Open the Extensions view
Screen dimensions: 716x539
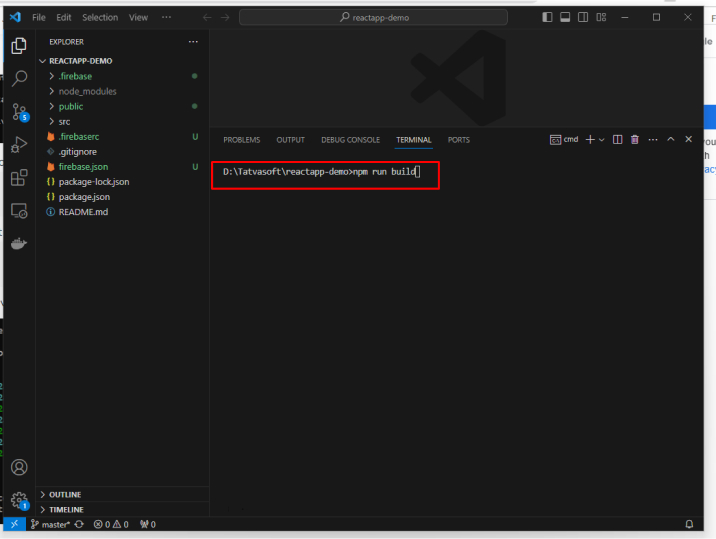(18, 178)
